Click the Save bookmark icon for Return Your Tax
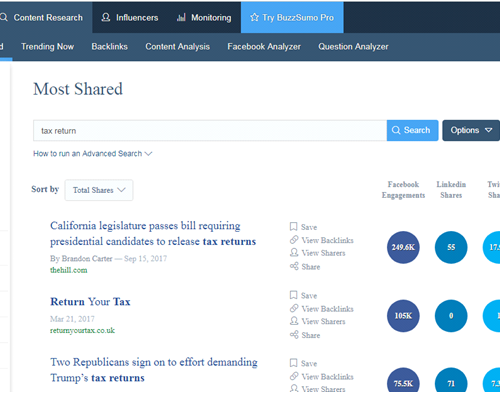This screenshot has height=393, width=500. pyautogui.click(x=293, y=295)
